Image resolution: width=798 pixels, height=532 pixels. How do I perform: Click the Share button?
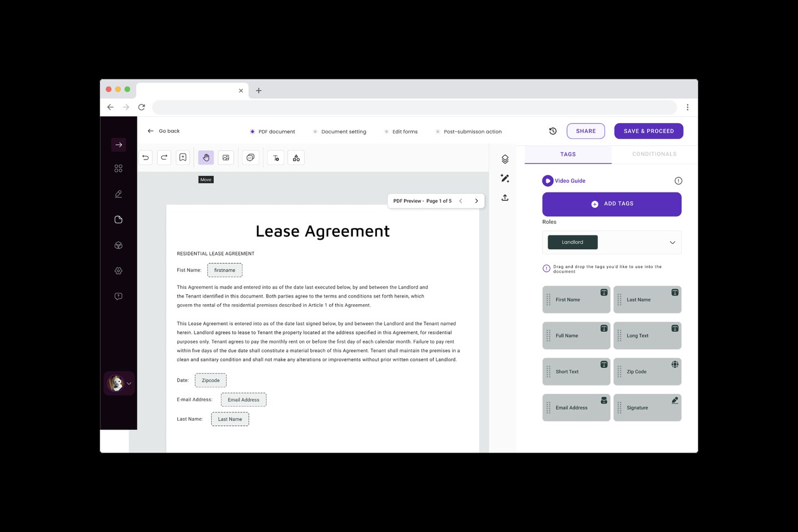tap(586, 131)
